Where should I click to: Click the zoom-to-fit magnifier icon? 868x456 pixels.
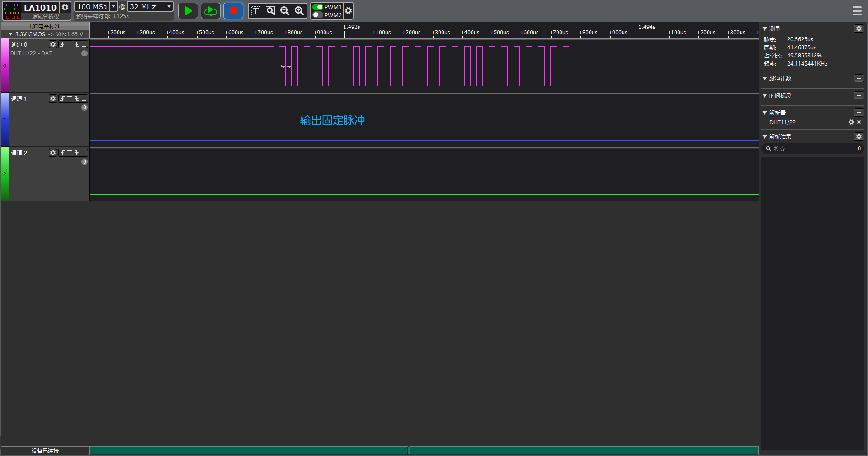[270, 11]
